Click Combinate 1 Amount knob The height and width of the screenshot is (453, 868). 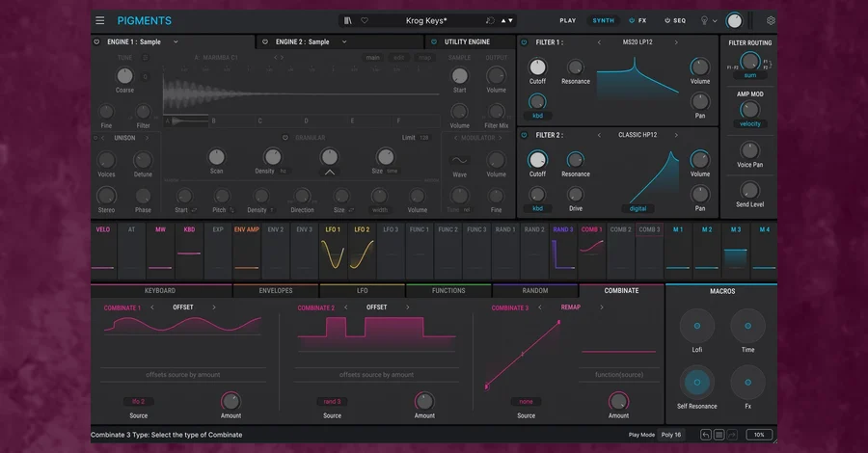click(231, 401)
